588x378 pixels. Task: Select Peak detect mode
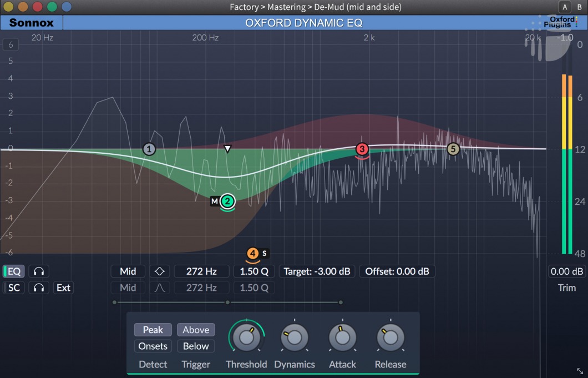tap(153, 330)
